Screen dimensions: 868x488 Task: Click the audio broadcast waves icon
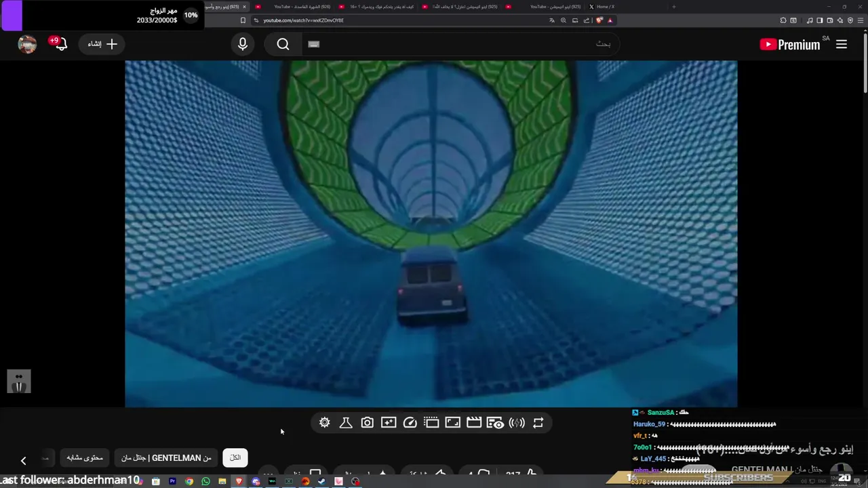[x=517, y=422]
